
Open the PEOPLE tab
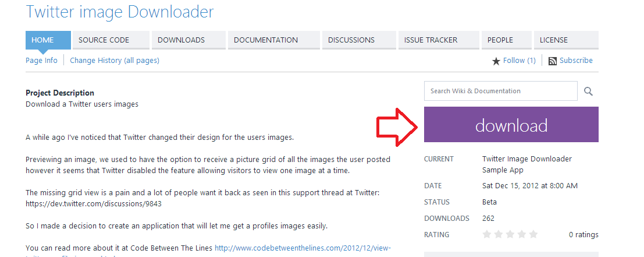click(506, 40)
